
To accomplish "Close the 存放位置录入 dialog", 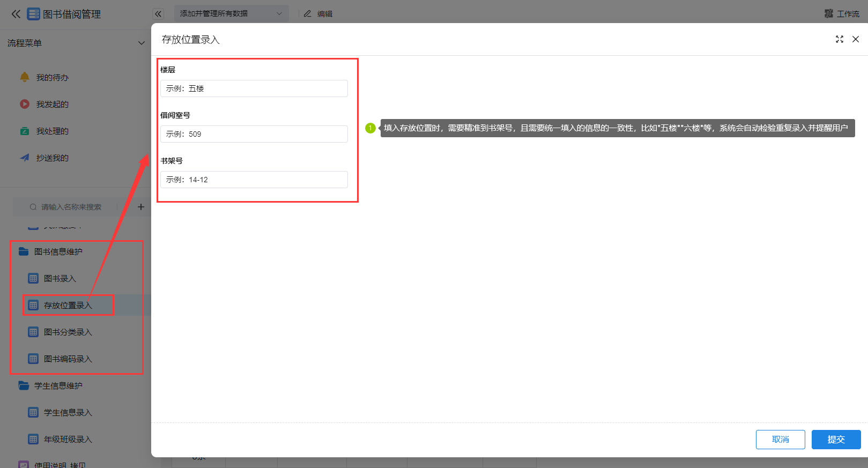I will coord(856,39).
